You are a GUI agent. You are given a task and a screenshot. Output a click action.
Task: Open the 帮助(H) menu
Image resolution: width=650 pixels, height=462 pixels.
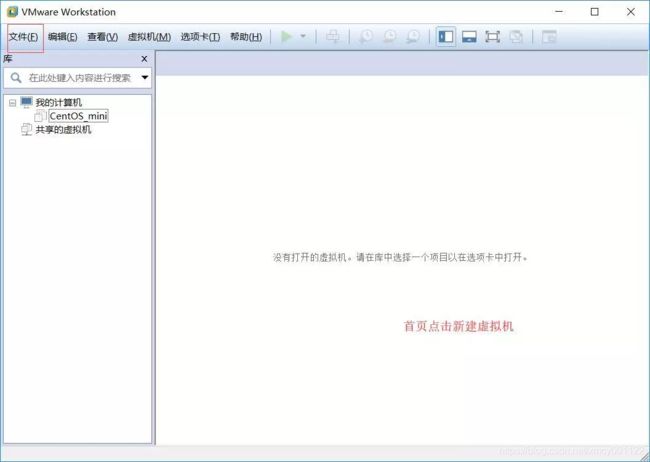246,37
